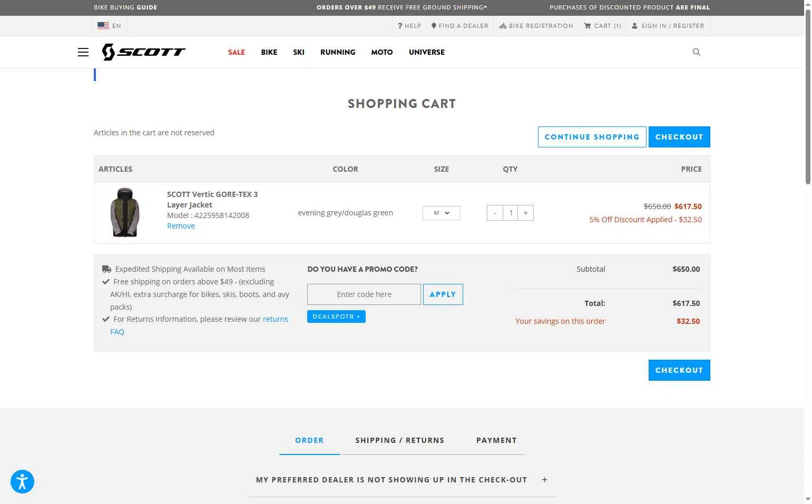Open Bike Registration page

(x=536, y=26)
